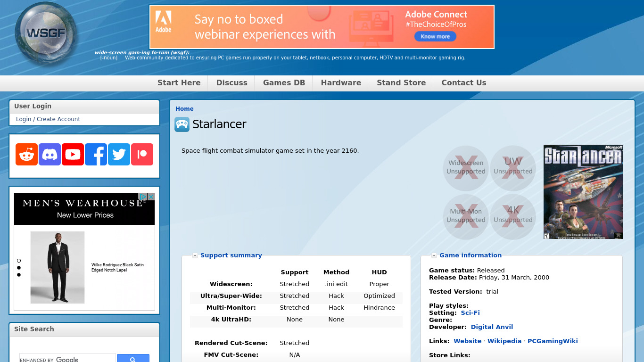Image resolution: width=644 pixels, height=362 pixels.
Task: Select the first ad carousel dot
Action: tap(19, 261)
